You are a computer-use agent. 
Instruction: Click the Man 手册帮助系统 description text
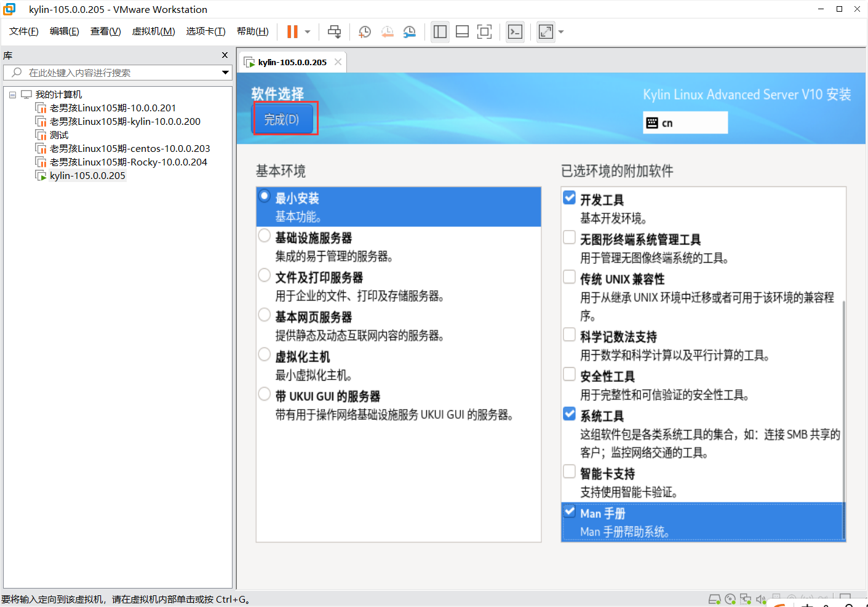tap(625, 531)
